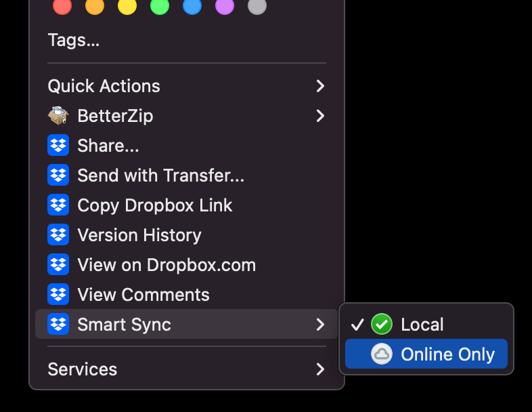Expand the BetterZip chevron arrow
532x412 pixels.
(x=320, y=116)
